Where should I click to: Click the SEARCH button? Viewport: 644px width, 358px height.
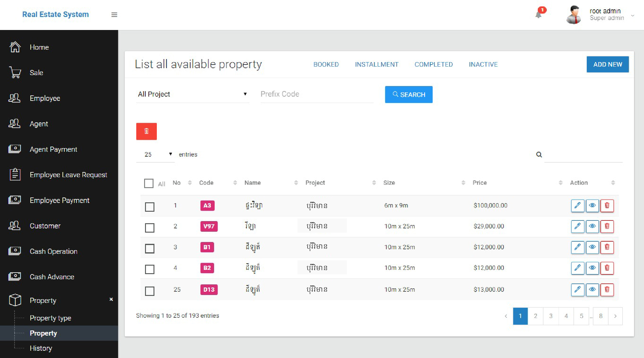point(409,94)
